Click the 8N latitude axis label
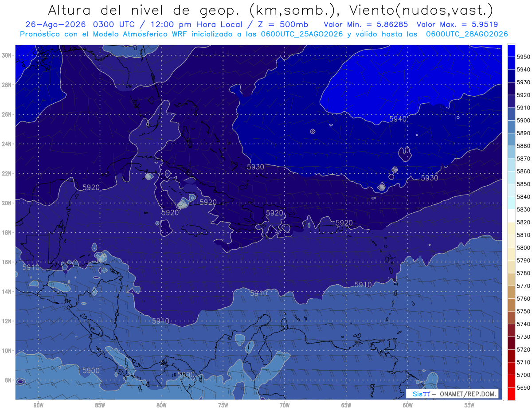Image resolution: width=532 pixels, height=411 pixels. coord(9,380)
